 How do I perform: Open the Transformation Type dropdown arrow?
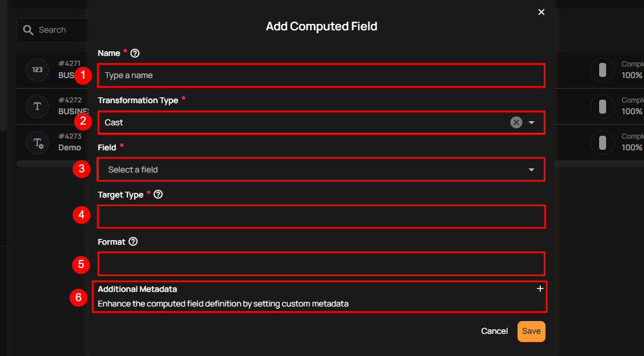[532, 123]
